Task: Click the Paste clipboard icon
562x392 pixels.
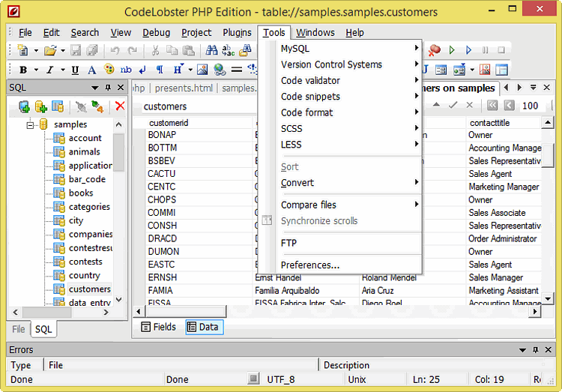Action: point(189,50)
